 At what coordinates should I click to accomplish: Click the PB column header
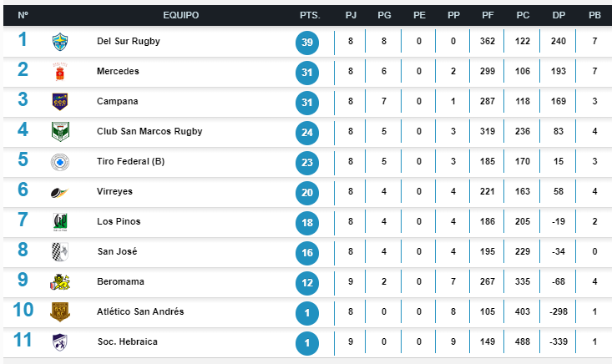594,16
